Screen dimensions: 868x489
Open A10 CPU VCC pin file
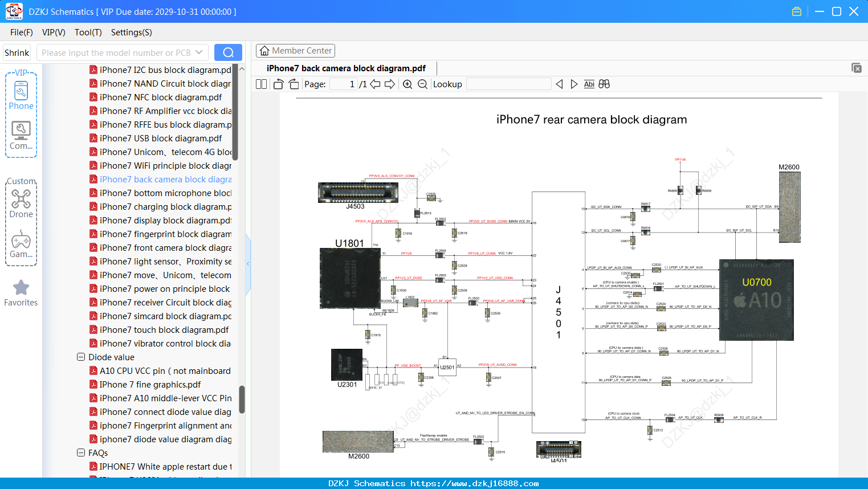pyautogui.click(x=165, y=371)
